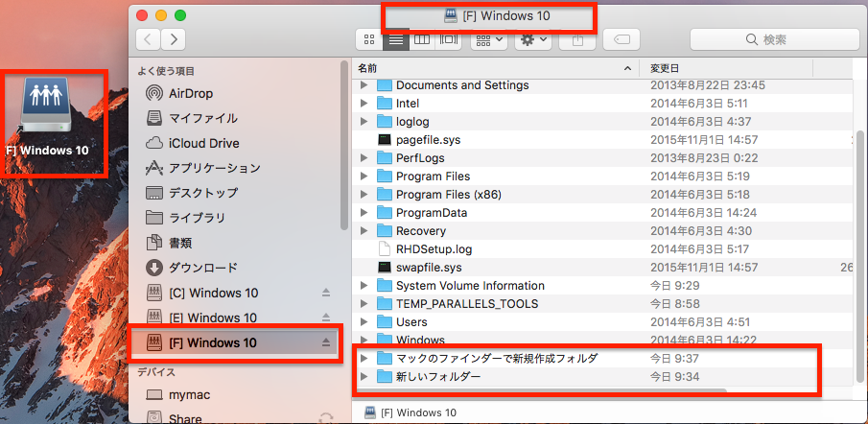Click the sidebar vertical scrollbar
This screenshot has height=424, width=868.
coord(345,144)
